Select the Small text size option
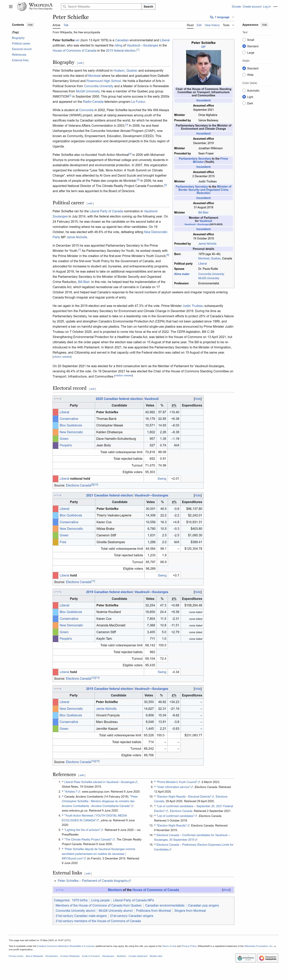Screen dimensions: 287x980 [x=244, y=40]
